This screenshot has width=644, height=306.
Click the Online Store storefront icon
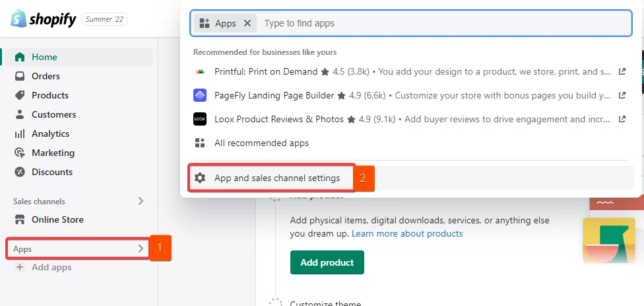coord(20,219)
